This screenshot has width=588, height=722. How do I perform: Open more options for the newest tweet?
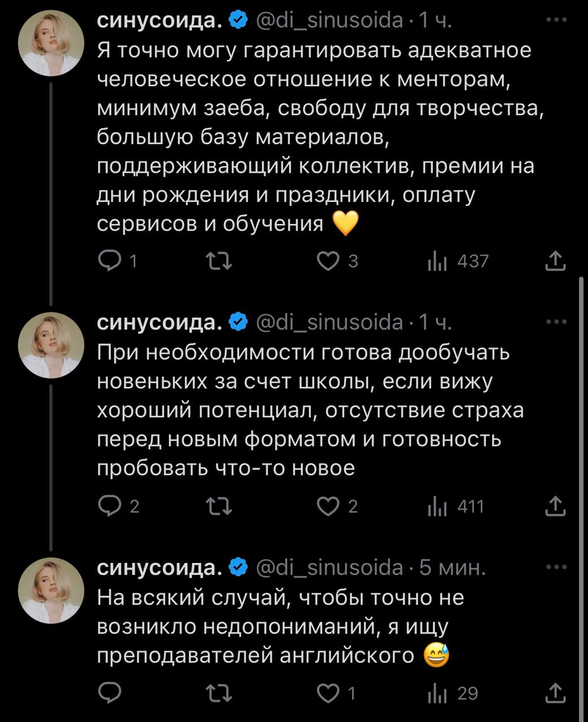pyautogui.click(x=556, y=567)
